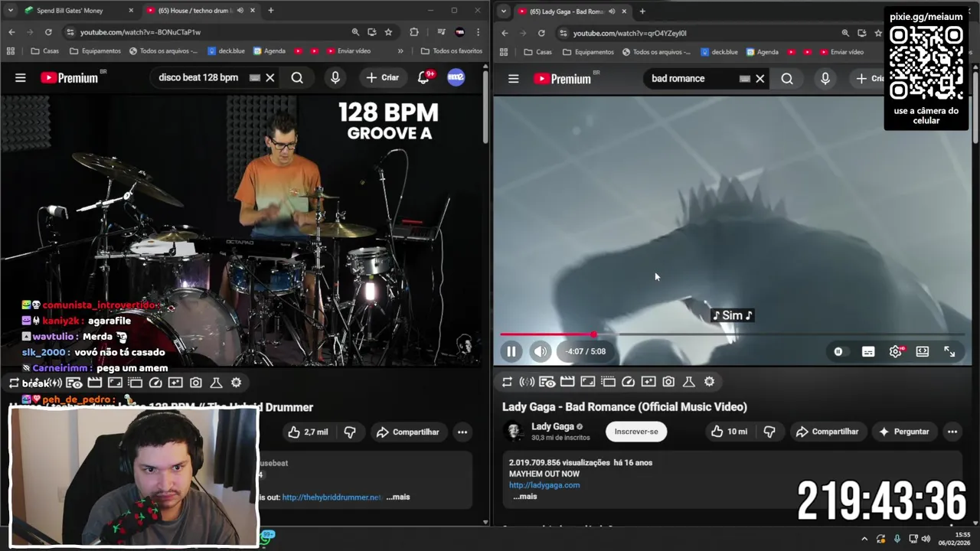Open Casas bookmark folder in left window
The width and height of the screenshot is (980, 551).
coord(45,51)
